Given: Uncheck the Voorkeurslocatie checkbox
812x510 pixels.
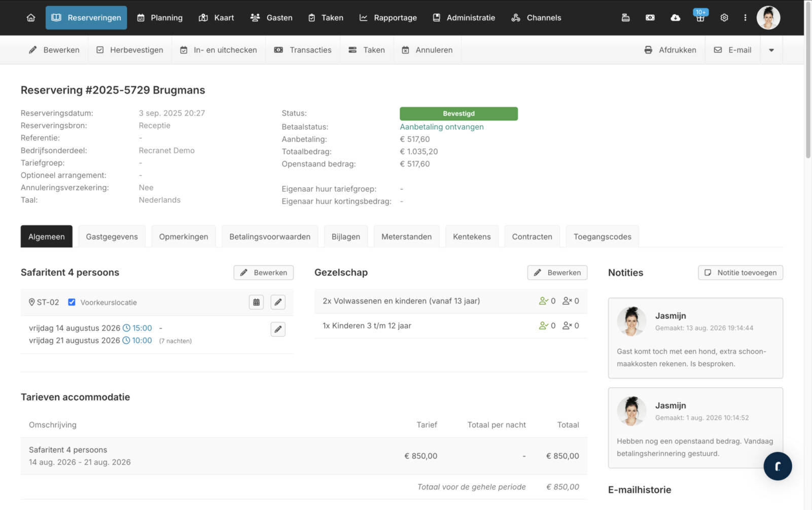Looking at the screenshot, I should click(72, 302).
